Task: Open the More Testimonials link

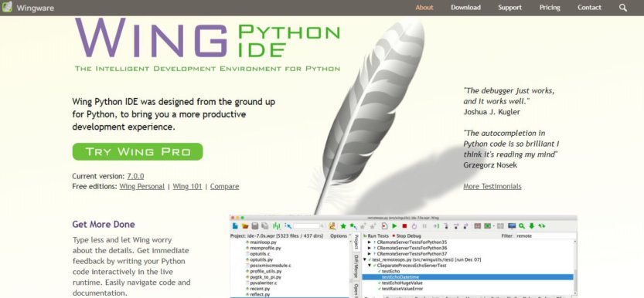Action: (492, 187)
